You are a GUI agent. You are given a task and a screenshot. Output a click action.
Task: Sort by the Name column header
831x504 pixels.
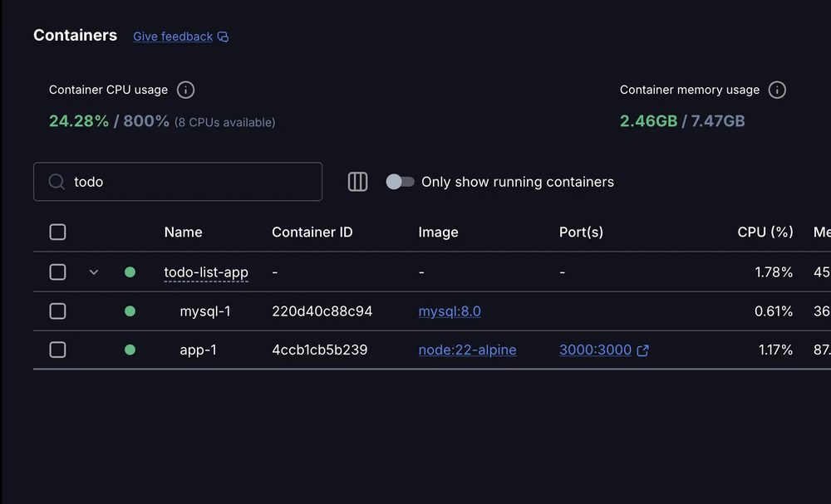[184, 232]
